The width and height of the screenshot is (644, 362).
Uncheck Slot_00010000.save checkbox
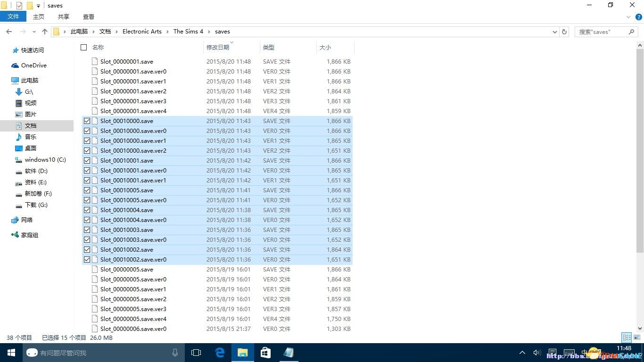[87, 121]
